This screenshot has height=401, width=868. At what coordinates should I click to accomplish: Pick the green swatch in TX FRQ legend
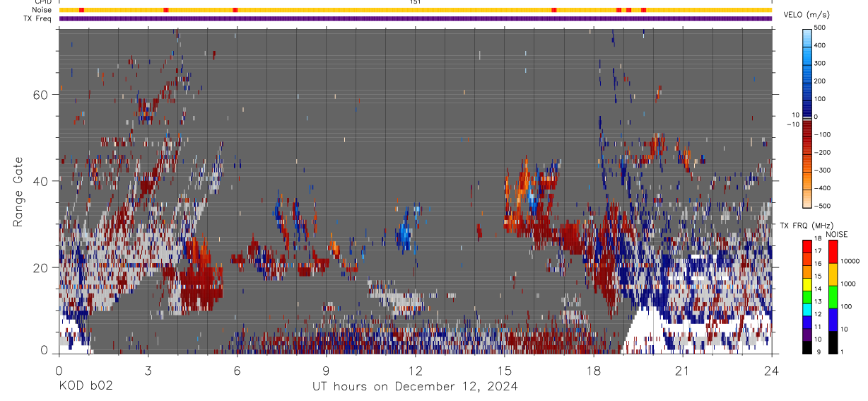[x=807, y=297]
